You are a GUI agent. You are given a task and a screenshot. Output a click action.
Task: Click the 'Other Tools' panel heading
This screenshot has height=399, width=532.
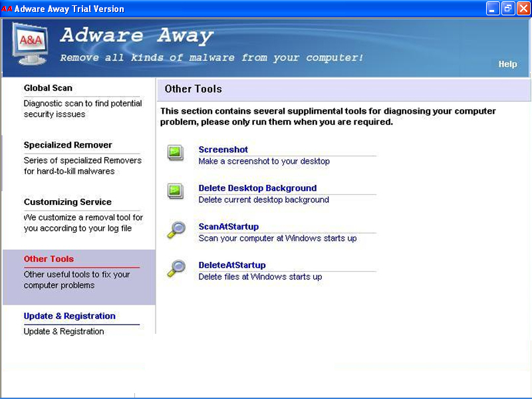point(193,89)
